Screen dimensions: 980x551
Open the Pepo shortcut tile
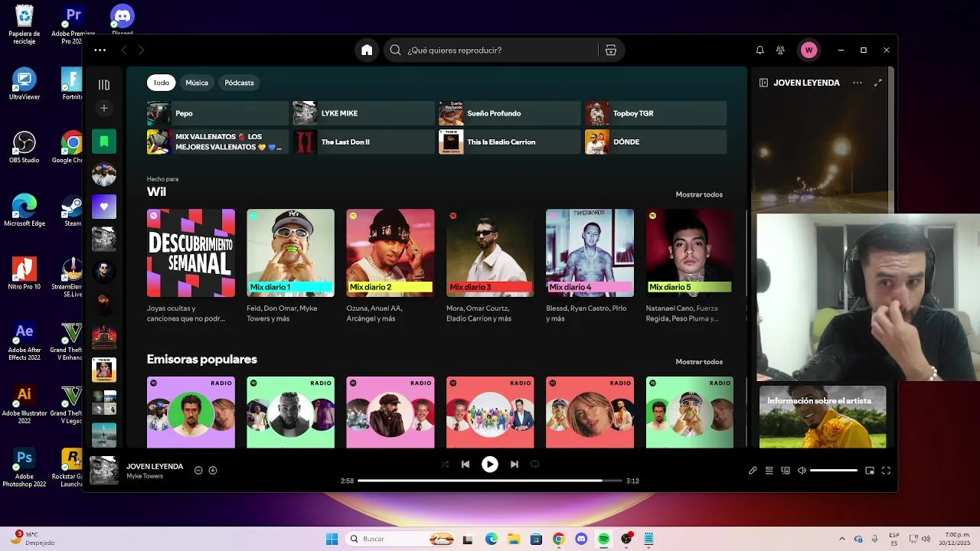(217, 113)
